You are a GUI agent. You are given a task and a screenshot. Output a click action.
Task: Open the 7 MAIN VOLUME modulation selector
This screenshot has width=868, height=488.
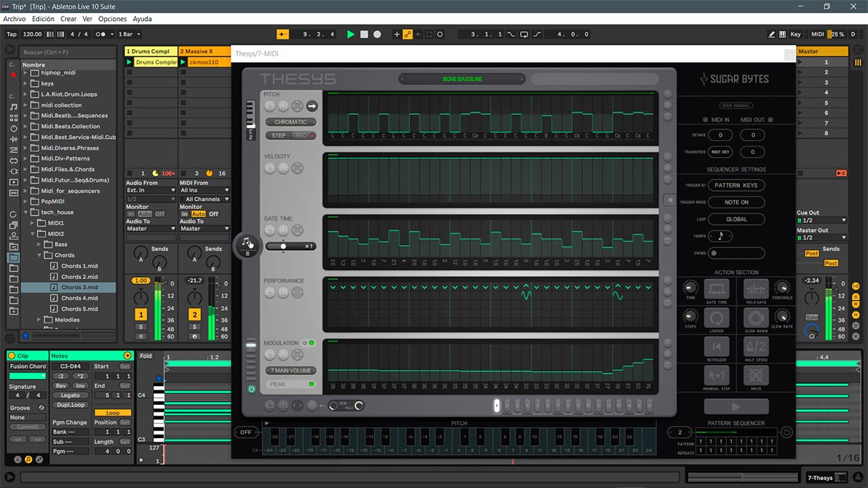[291, 371]
